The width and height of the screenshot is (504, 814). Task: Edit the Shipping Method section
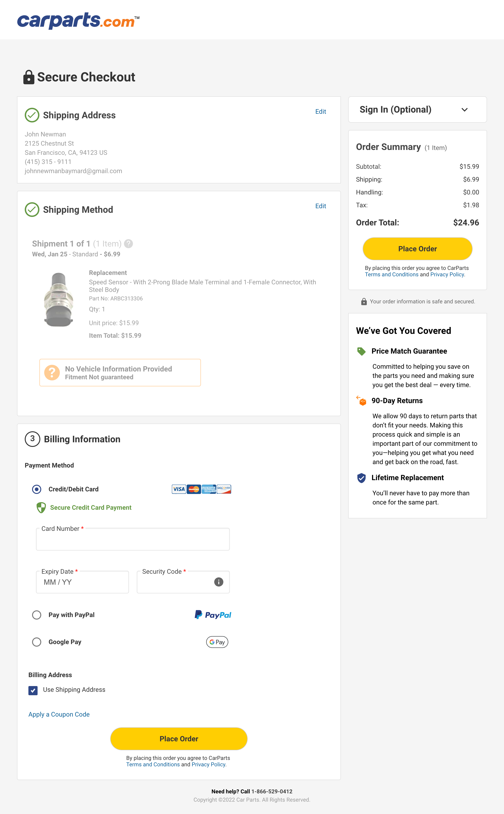point(320,206)
